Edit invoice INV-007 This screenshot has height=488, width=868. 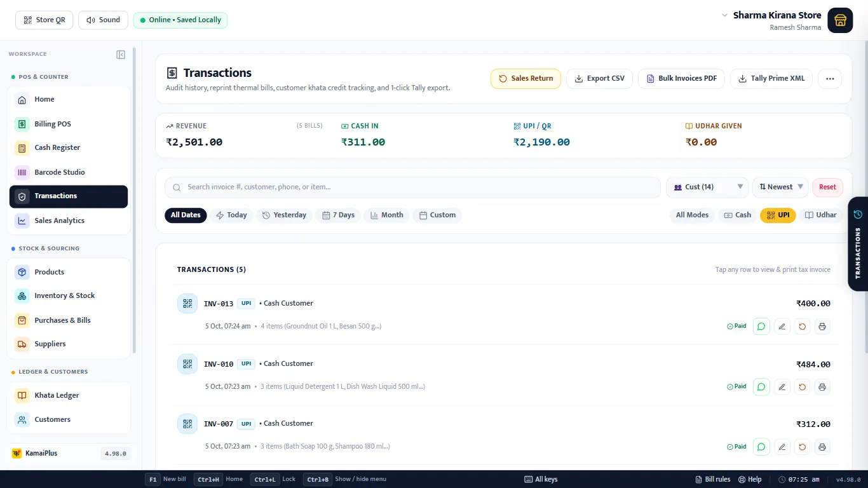point(782,447)
